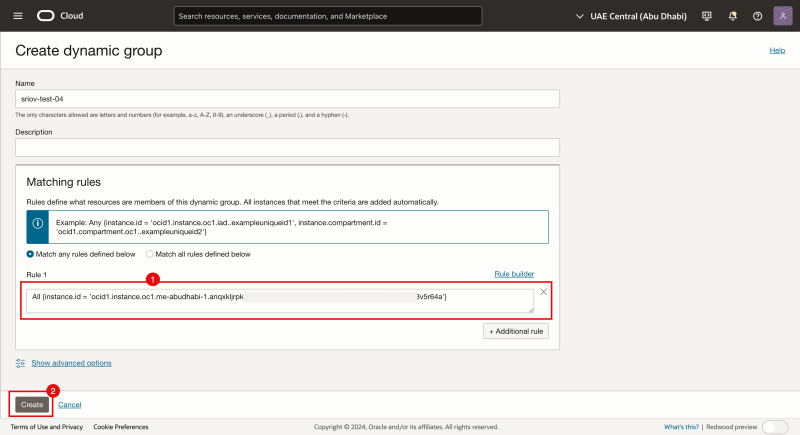Select Match any rules defined below
800x435 pixels.
click(x=30, y=254)
